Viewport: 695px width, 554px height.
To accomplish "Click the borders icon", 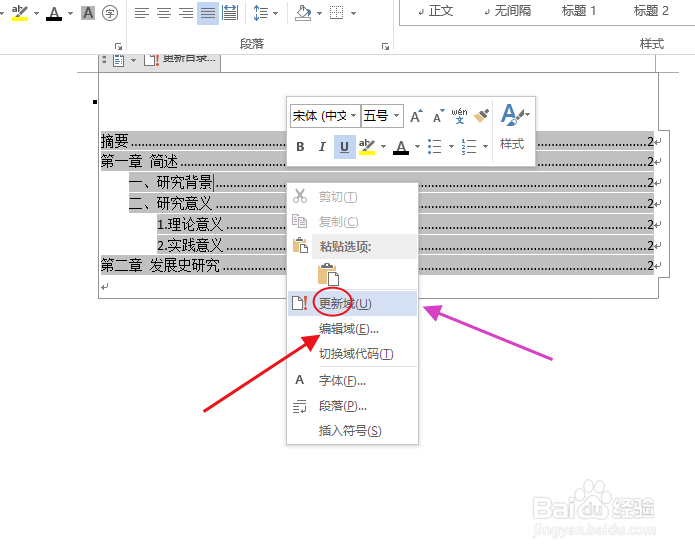I will click(337, 13).
